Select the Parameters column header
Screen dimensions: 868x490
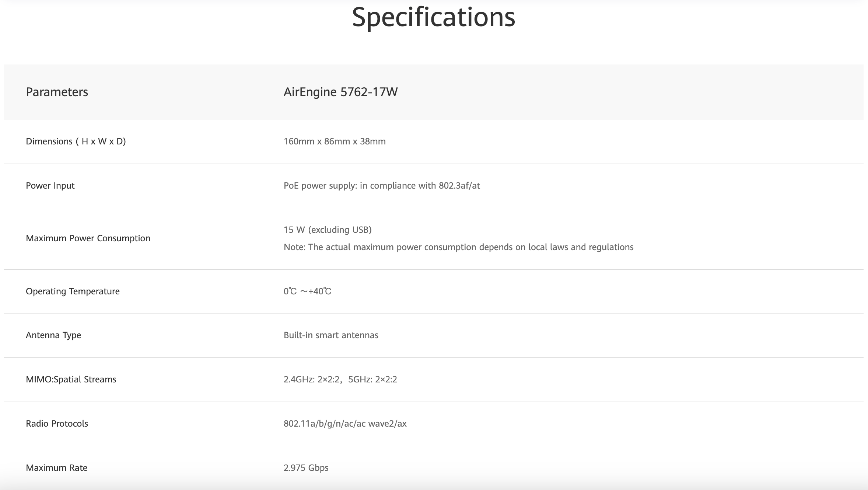[x=57, y=92]
